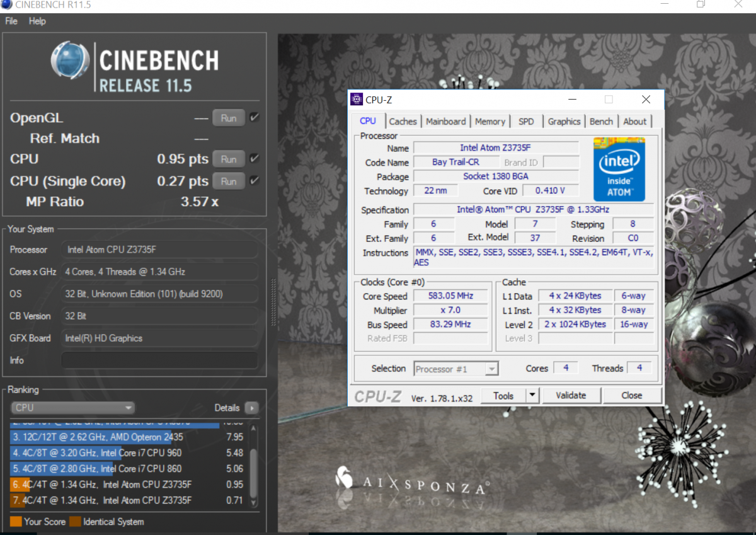The height and width of the screenshot is (535, 756).
Task: Open the Help menu in Cinebench
Action: point(37,21)
